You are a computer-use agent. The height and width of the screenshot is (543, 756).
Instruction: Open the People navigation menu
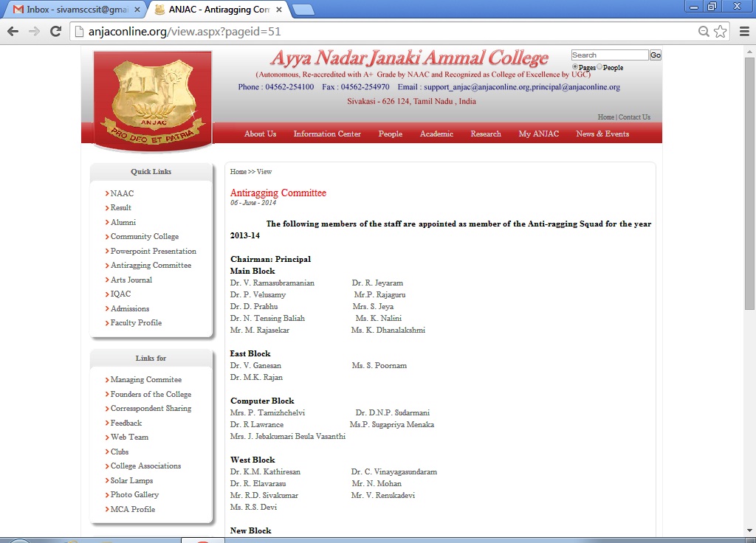391,134
